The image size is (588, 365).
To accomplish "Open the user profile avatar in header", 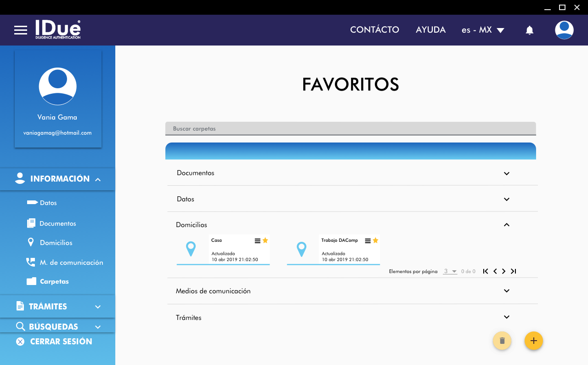I will 564,30.
